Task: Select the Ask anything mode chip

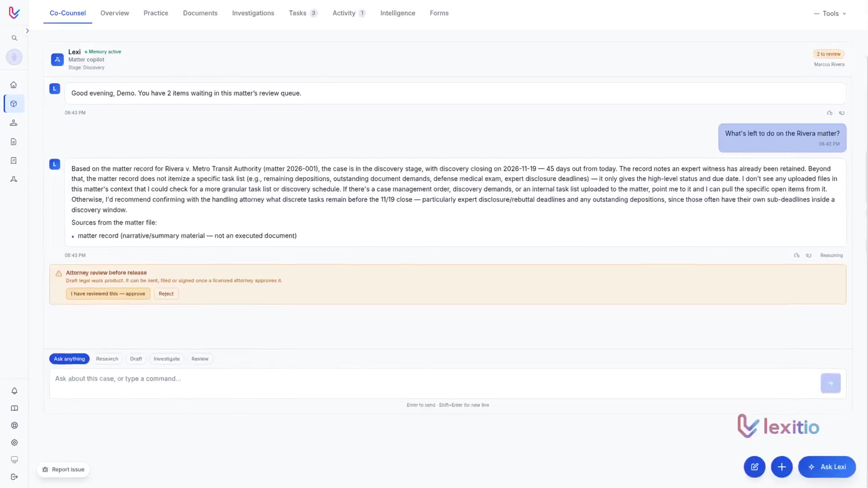Action: pyautogui.click(x=69, y=359)
